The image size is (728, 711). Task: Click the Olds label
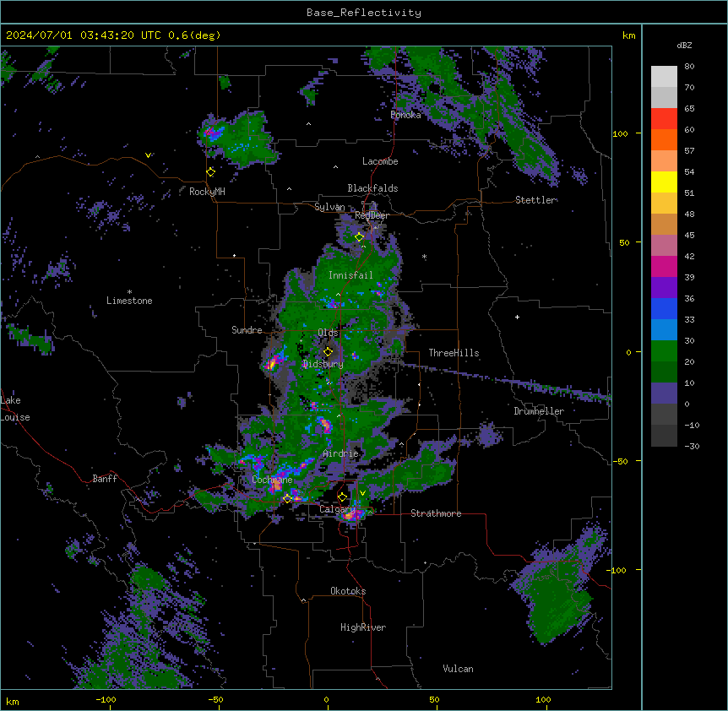coord(328,333)
